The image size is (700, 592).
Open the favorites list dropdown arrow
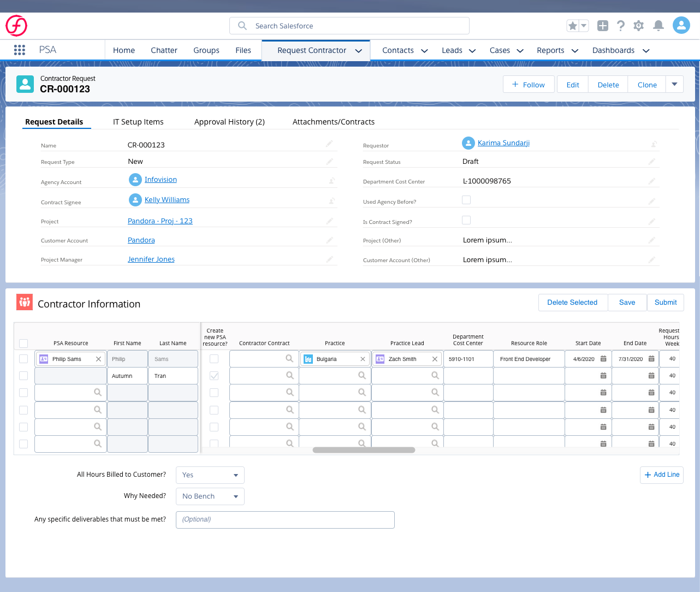(584, 26)
